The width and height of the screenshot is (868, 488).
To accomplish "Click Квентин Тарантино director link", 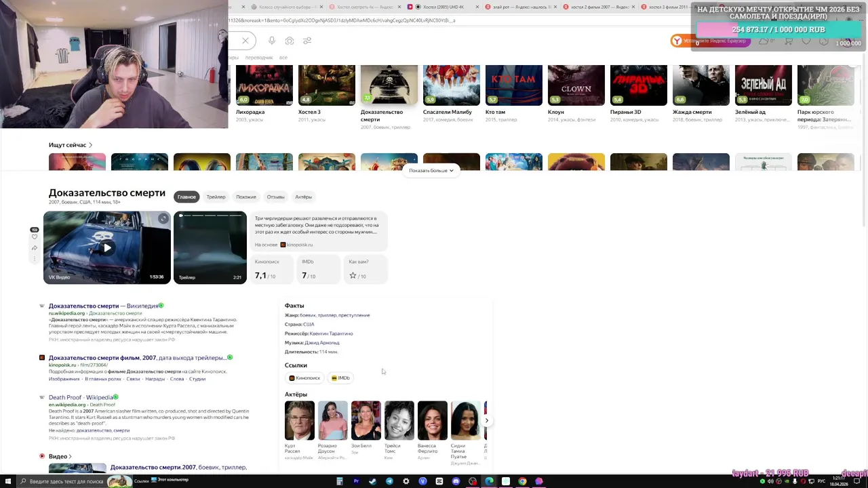I will pos(332,333).
